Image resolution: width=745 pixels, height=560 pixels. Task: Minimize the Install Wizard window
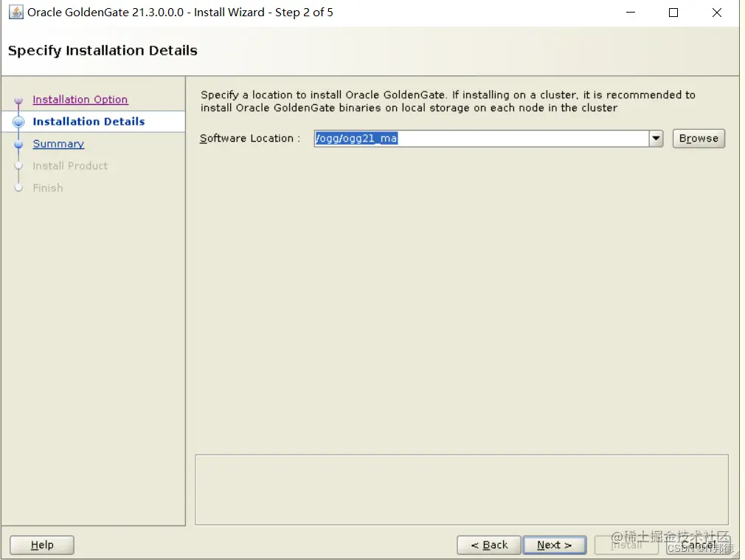coord(631,13)
